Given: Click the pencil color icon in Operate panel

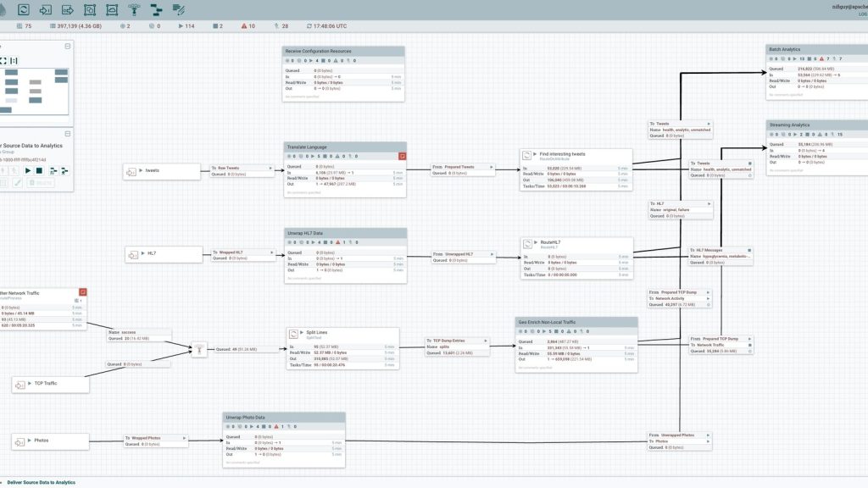Looking at the screenshot, I should pos(17,183).
